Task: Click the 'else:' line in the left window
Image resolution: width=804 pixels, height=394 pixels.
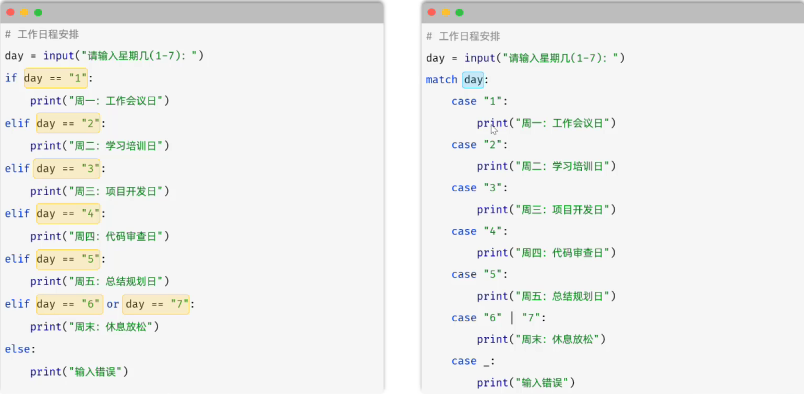Action: pyautogui.click(x=21, y=349)
